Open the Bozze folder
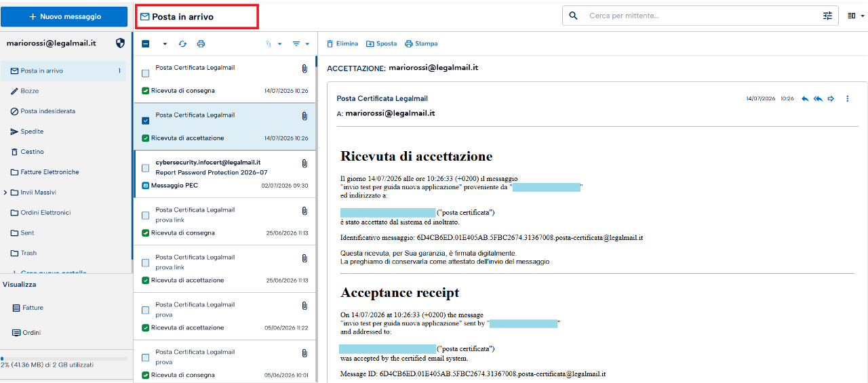Screen dimensions: 868x383 pyautogui.click(x=29, y=91)
